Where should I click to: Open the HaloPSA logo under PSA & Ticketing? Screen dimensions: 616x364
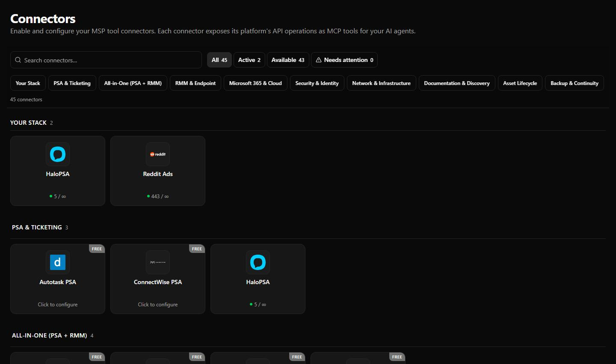point(258,262)
